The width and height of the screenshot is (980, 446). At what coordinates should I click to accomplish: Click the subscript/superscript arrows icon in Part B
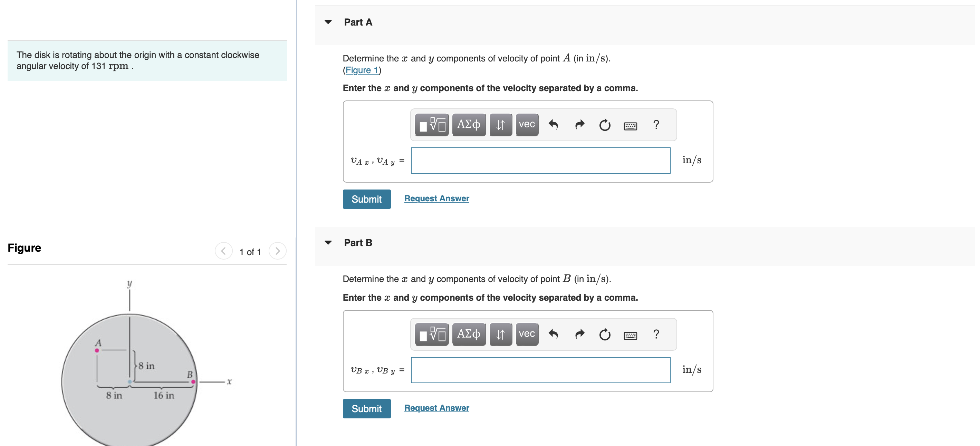[500, 334]
